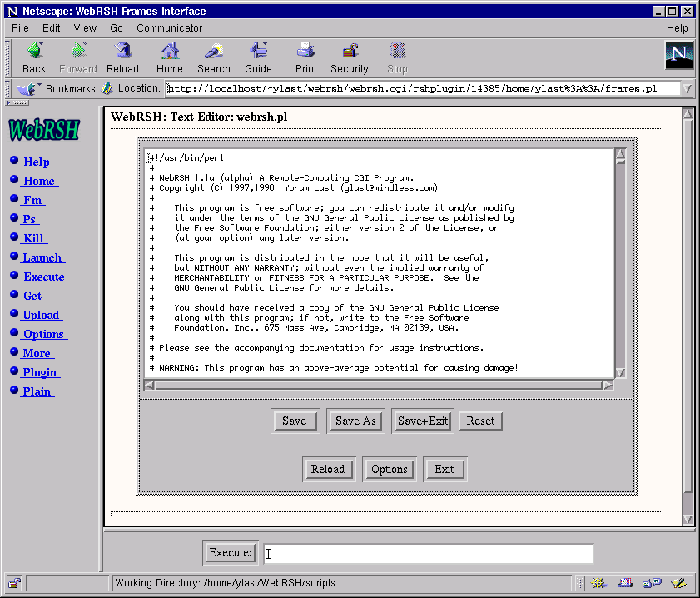Screen dimensions: 700x598
Task: Click the Execute: button in the bottom frame
Action: (x=230, y=553)
